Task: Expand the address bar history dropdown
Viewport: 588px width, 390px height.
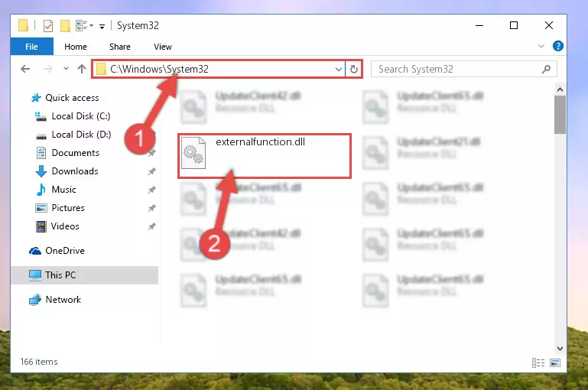Action: tap(338, 69)
